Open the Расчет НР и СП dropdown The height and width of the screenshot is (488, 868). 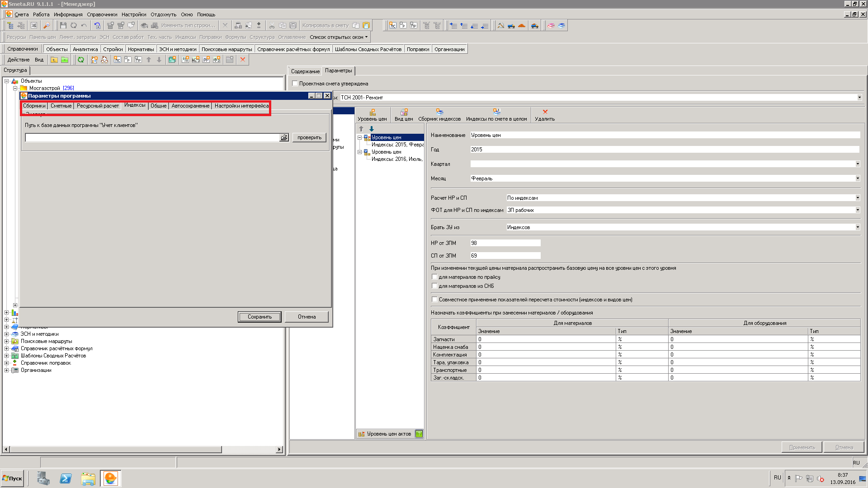point(858,198)
